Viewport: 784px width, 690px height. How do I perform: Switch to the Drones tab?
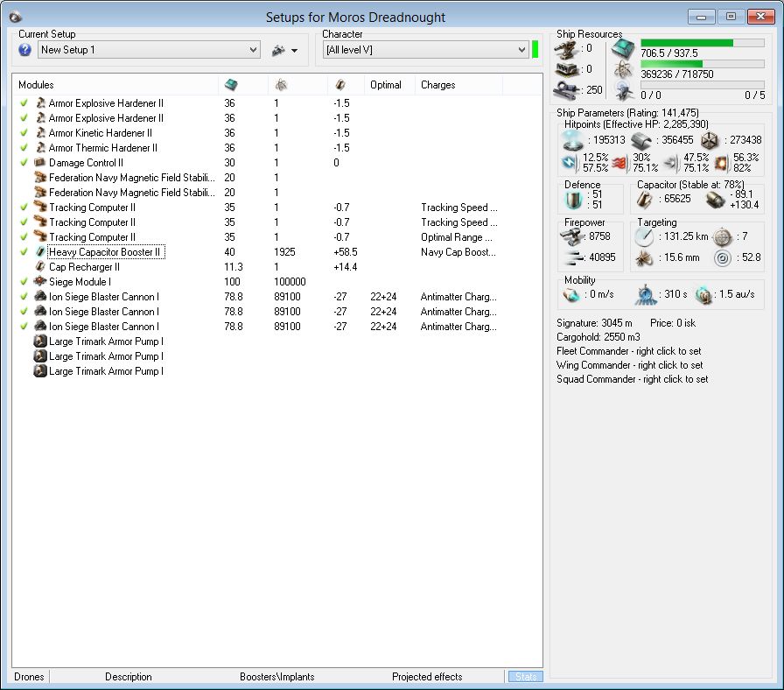point(29,677)
